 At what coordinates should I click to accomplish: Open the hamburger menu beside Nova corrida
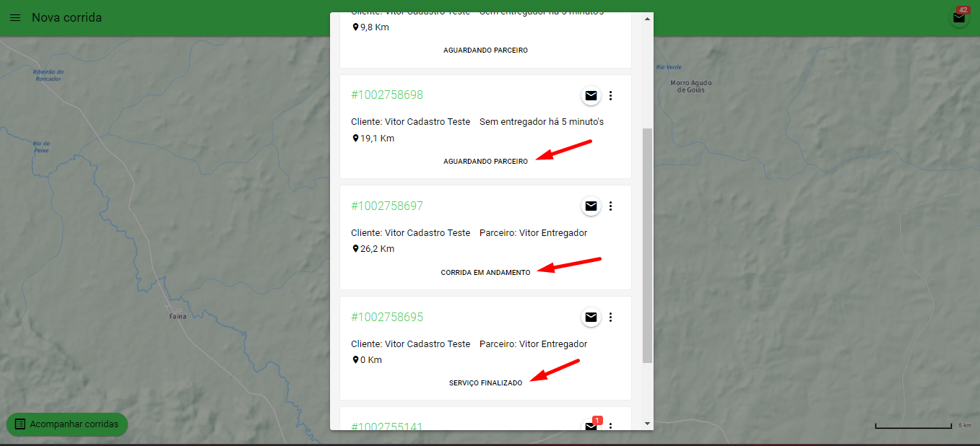pos(15,17)
